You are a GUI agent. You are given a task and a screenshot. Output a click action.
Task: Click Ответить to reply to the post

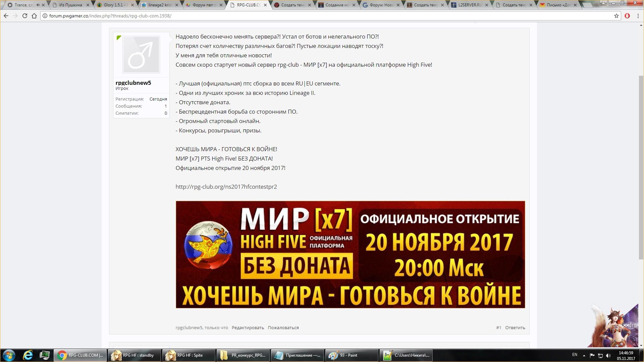(x=515, y=327)
